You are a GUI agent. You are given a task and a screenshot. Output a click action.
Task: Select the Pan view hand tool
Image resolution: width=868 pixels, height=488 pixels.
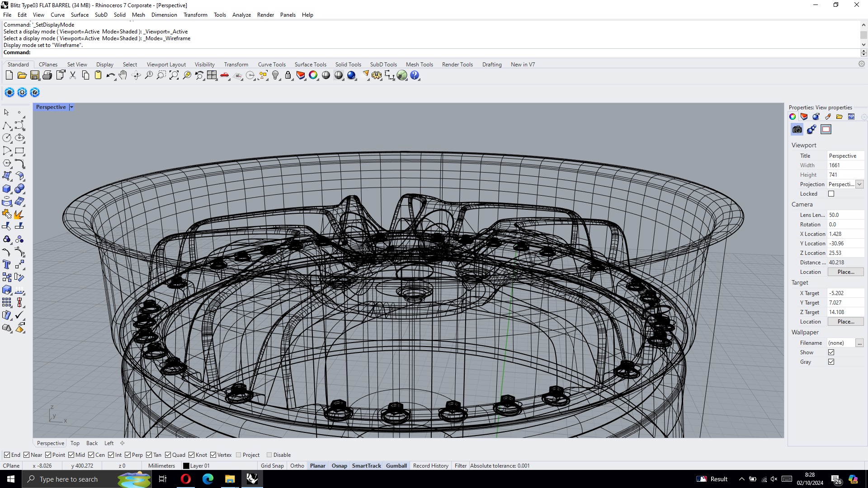click(123, 75)
